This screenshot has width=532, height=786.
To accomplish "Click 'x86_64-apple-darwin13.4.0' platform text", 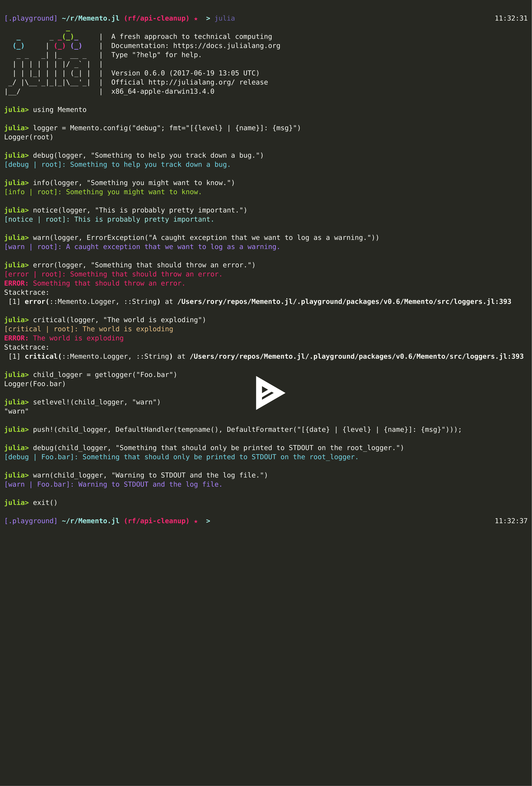I will coord(163,91).
